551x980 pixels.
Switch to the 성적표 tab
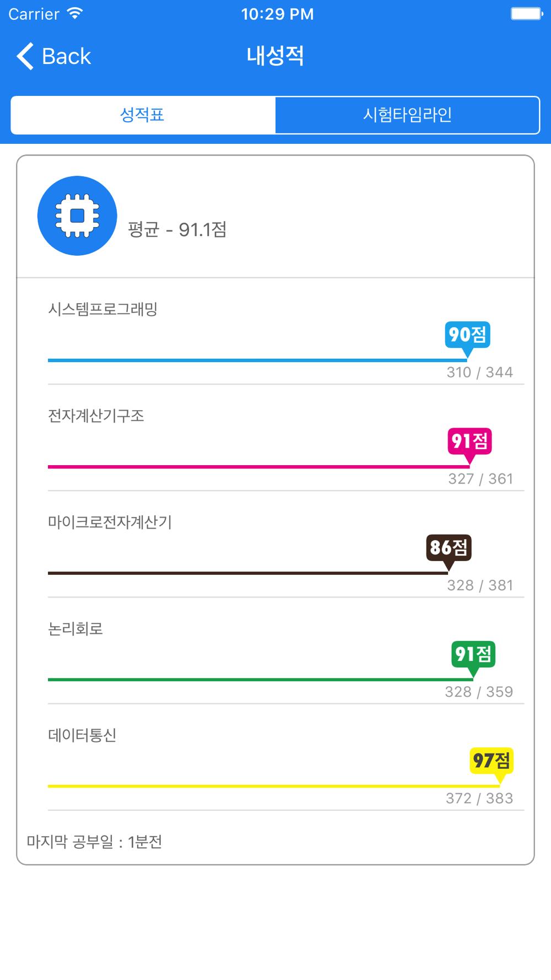(x=143, y=115)
